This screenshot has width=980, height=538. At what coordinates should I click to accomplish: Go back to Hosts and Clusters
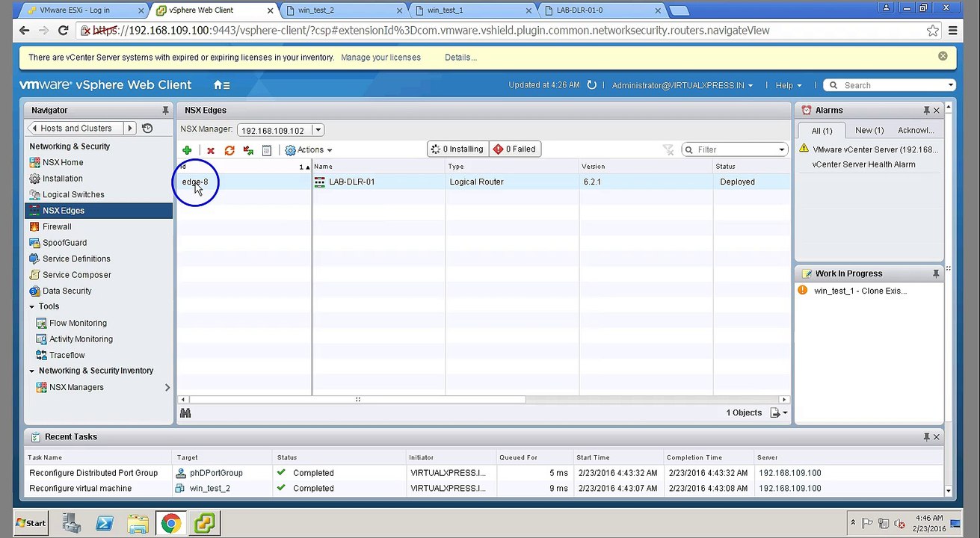[76, 129]
